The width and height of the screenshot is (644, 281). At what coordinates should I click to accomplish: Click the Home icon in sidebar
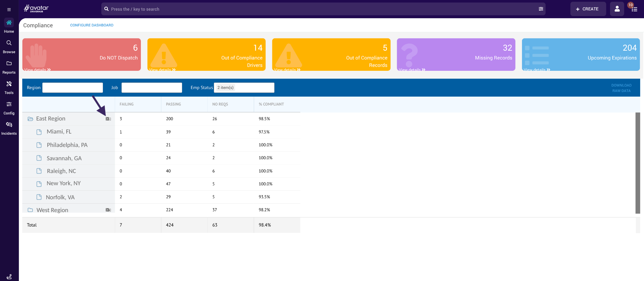tap(9, 23)
